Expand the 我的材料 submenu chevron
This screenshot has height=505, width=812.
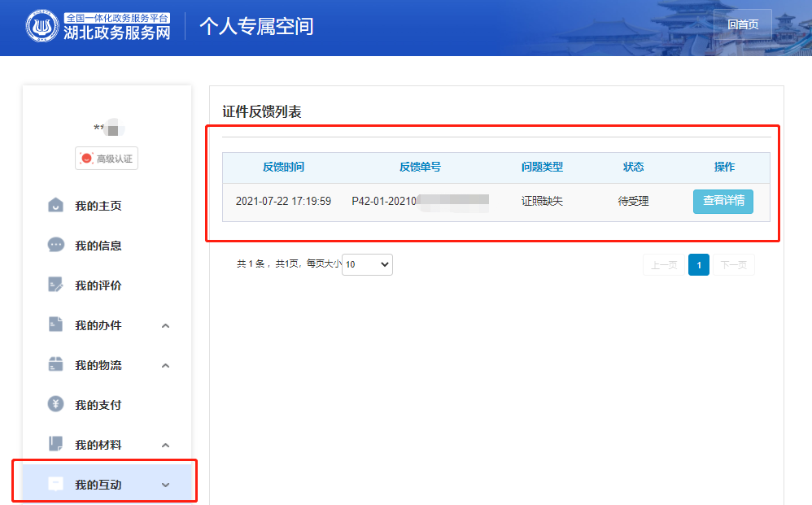coord(166,445)
